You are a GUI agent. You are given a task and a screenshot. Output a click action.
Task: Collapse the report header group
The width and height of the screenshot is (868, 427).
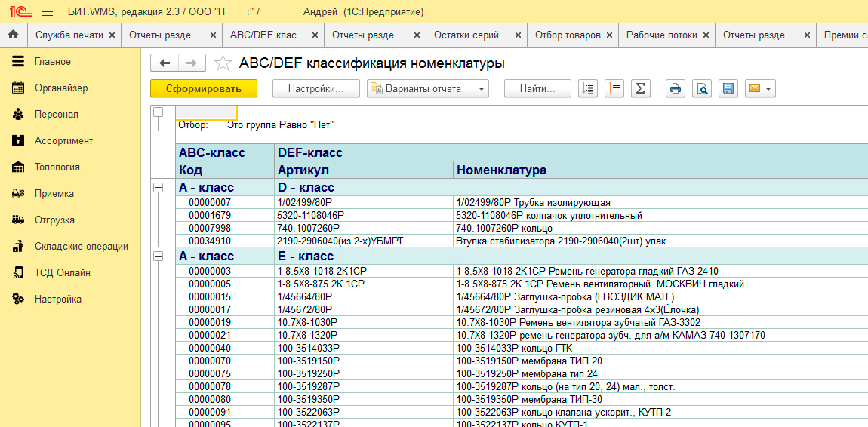tap(159, 112)
